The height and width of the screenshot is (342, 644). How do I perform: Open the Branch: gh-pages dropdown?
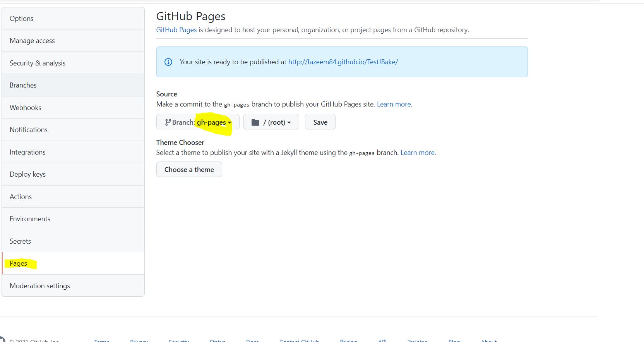[x=198, y=122]
